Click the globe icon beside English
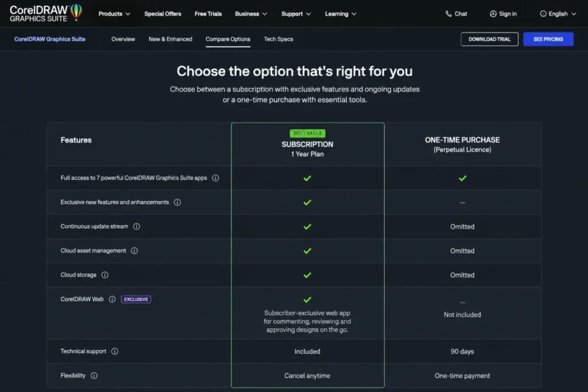The width and height of the screenshot is (588, 392). pyautogui.click(x=543, y=14)
